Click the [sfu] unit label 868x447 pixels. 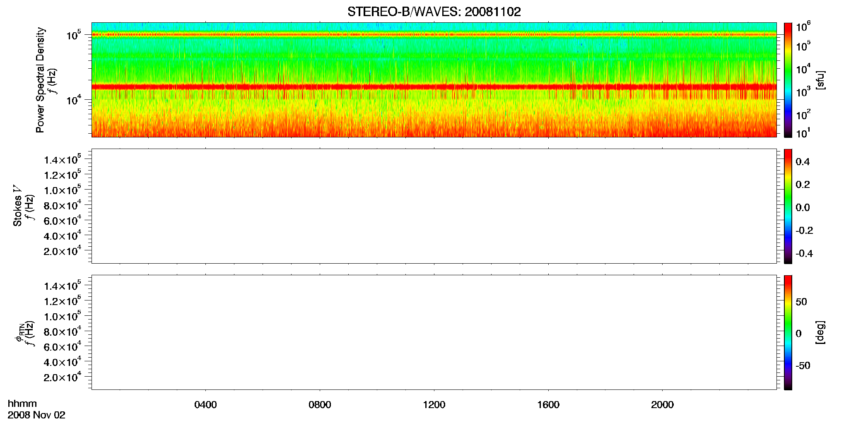820,80
